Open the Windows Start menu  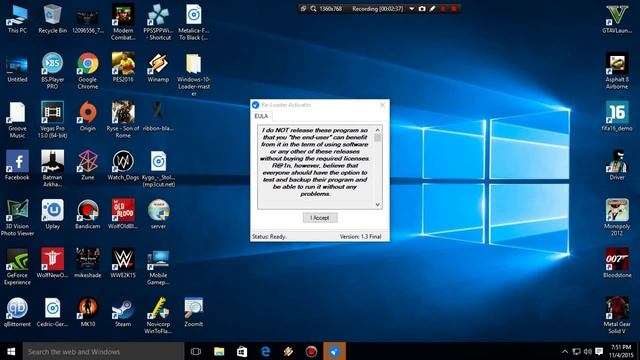click(11, 351)
